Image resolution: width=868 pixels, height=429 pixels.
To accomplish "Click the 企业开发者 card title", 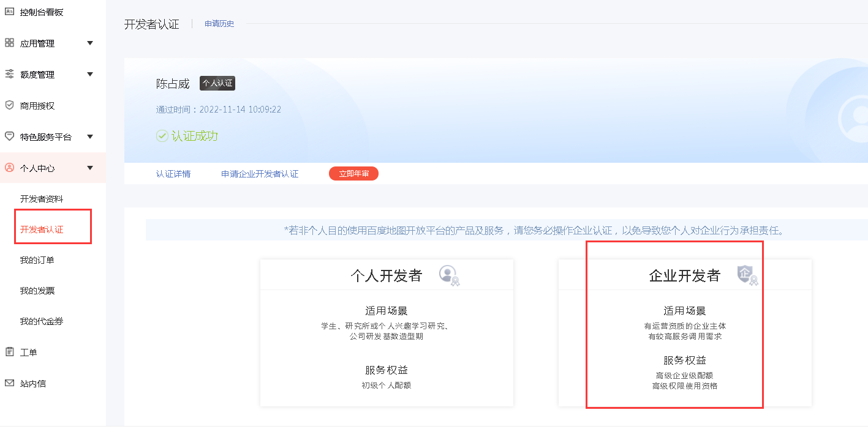I will click(x=685, y=275).
